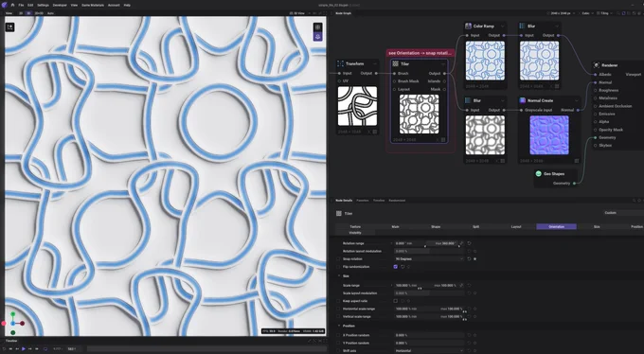Screen dimensions: 644x354
Task: Collapse the Size section
Action: 339,276
